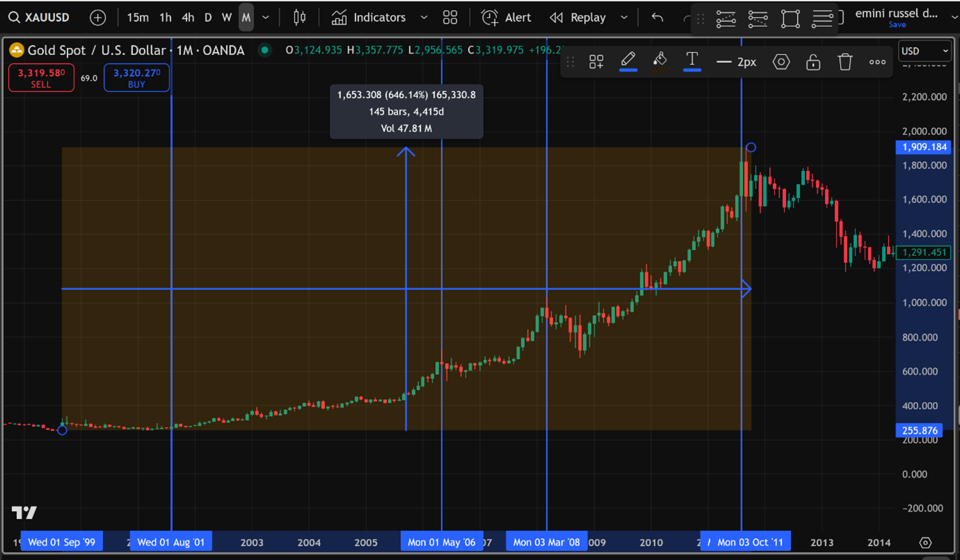Click the TradingView logo on the chart

[24, 513]
